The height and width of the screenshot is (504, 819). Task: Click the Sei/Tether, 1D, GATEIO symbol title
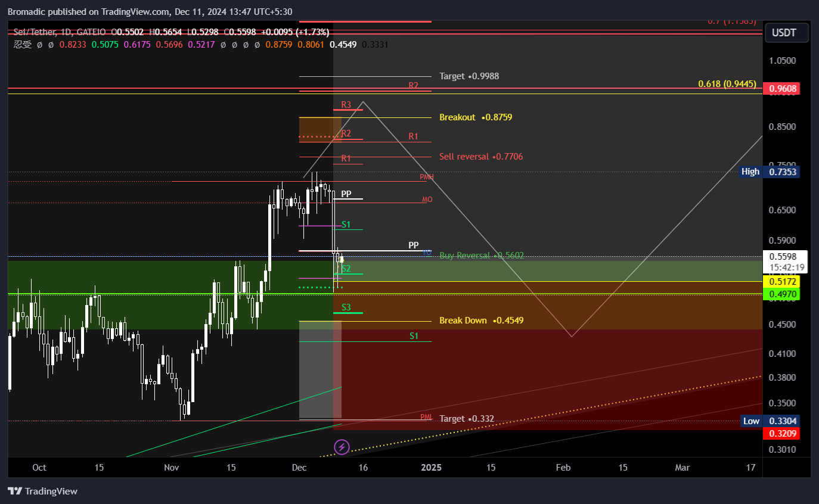coord(60,32)
